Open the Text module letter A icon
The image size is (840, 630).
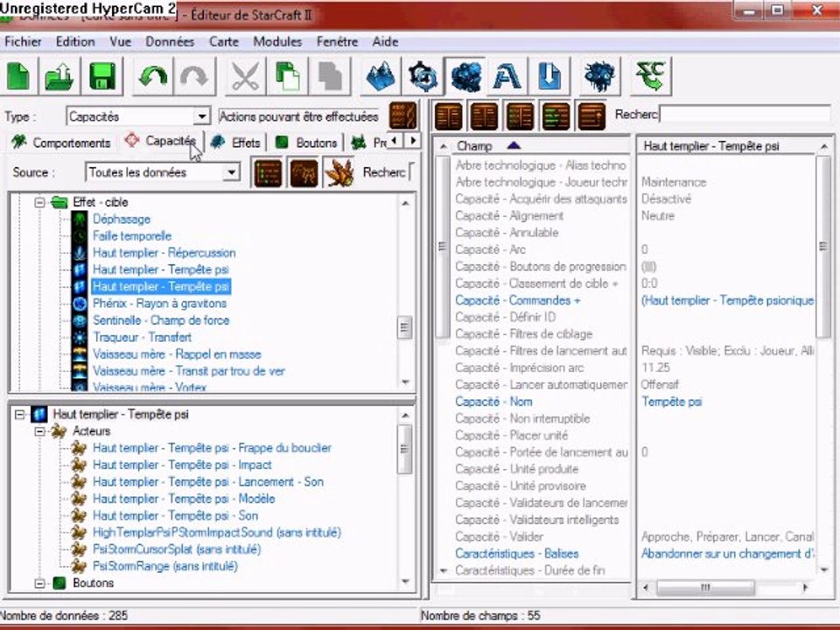[x=507, y=76]
